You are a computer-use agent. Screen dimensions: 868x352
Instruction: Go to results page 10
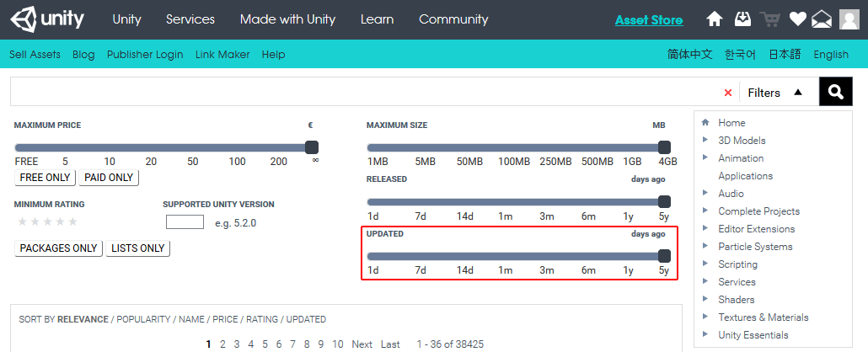click(x=338, y=344)
